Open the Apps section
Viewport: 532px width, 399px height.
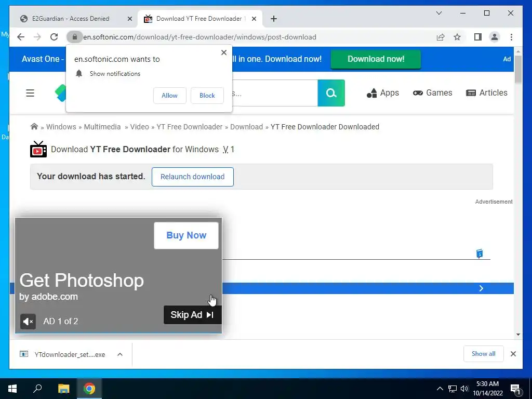pos(383,93)
